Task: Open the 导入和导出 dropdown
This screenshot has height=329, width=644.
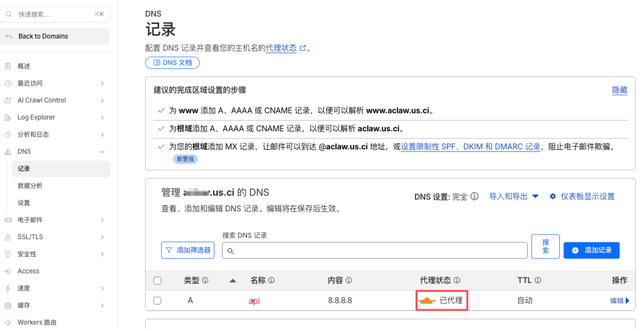Action: coord(513,196)
